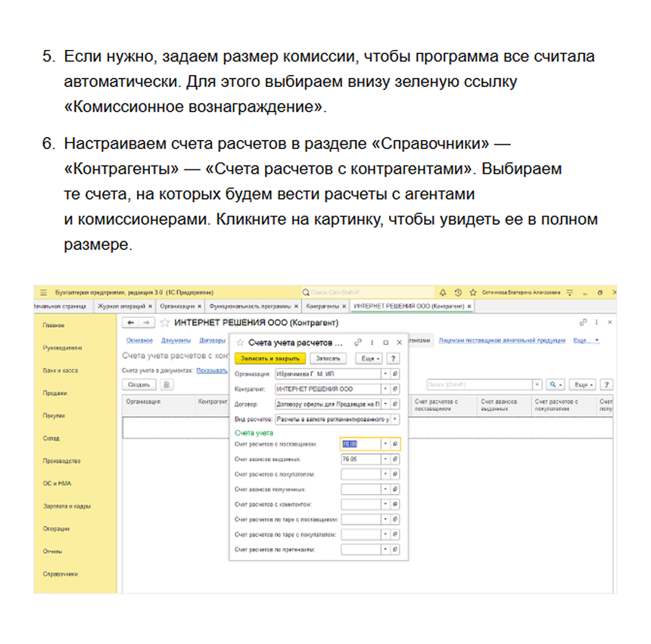
Task: Expand dropdown for Счет авансов выданных field
Action: 385,457
